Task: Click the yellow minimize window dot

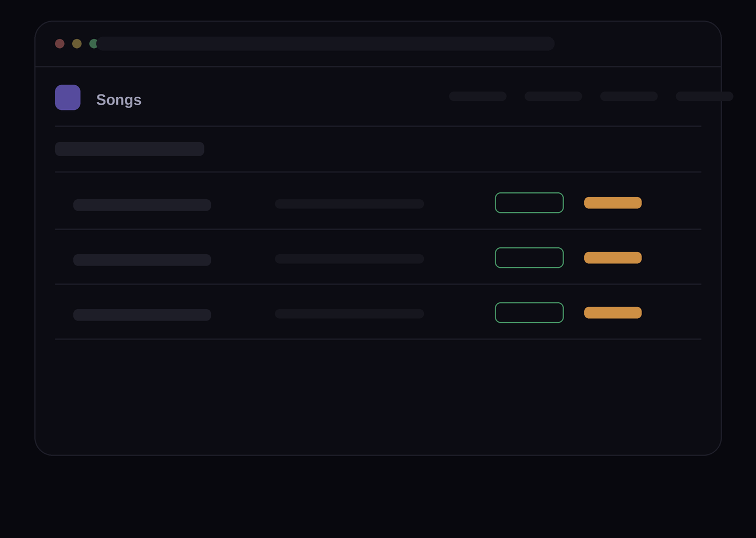Action: point(77,43)
